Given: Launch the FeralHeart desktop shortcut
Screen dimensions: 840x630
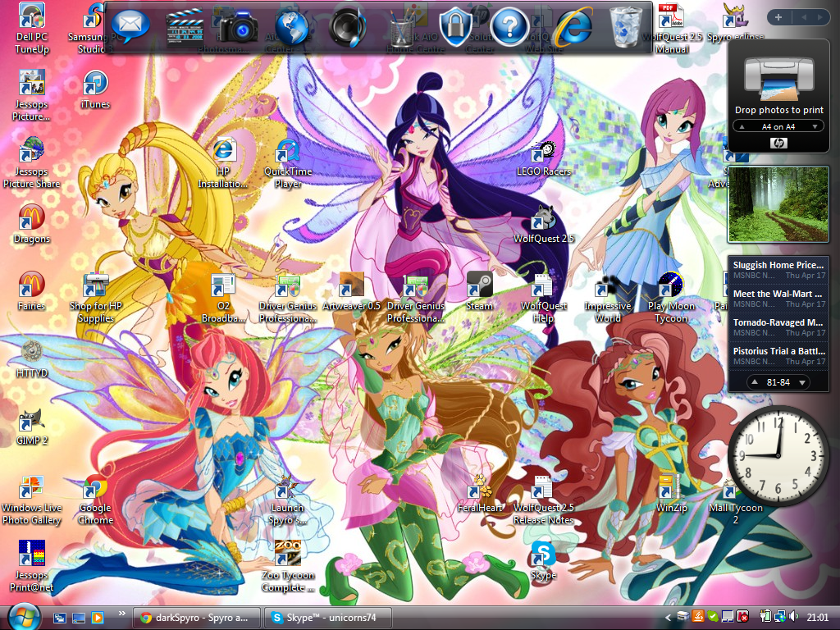Looking at the screenshot, I should (x=479, y=494).
